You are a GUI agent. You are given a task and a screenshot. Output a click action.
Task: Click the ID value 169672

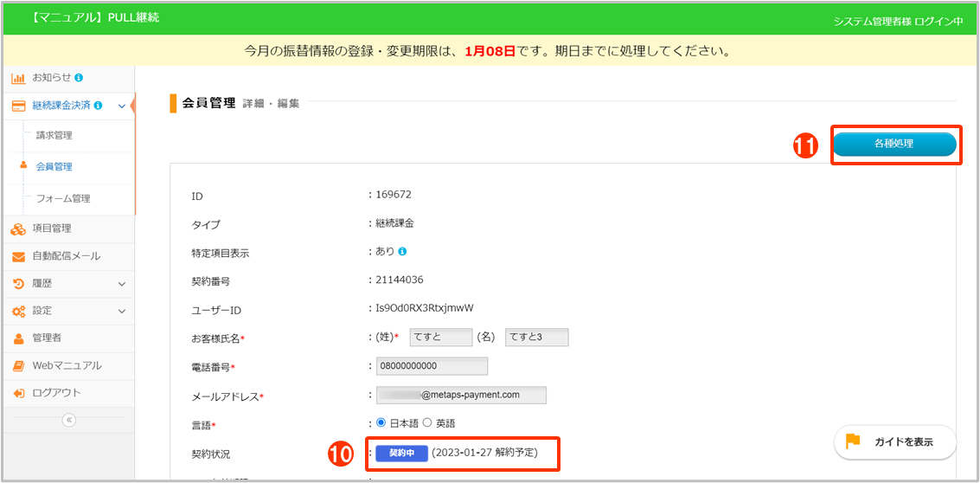coord(394,194)
